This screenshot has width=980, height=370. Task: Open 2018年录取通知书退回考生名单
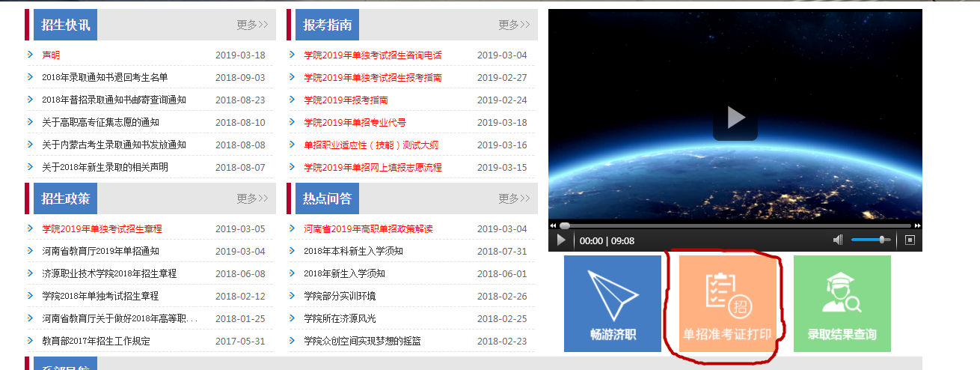pyautogui.click(x=105, y=78)
